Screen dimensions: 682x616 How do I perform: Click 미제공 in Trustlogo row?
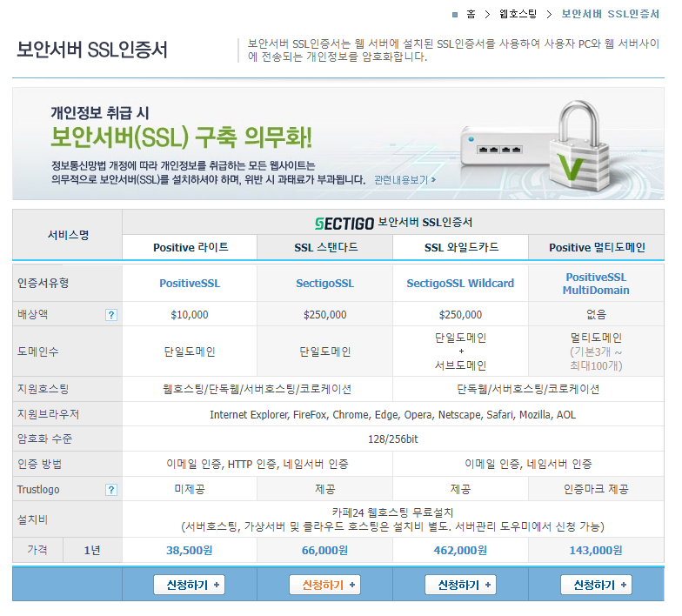pyautogui.click(x=190, y=489)
